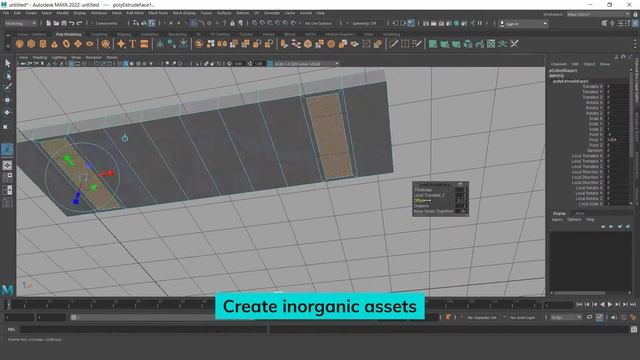Viewport: 640px width, 360px height.
Task: Create a polygon plane from the shelf
Action: (78, 44)
